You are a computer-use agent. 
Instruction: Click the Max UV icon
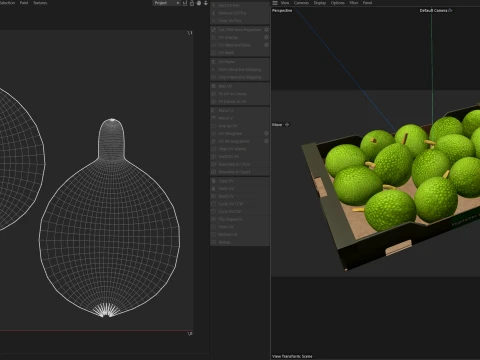pyautogui.click(x=214, y=86)
